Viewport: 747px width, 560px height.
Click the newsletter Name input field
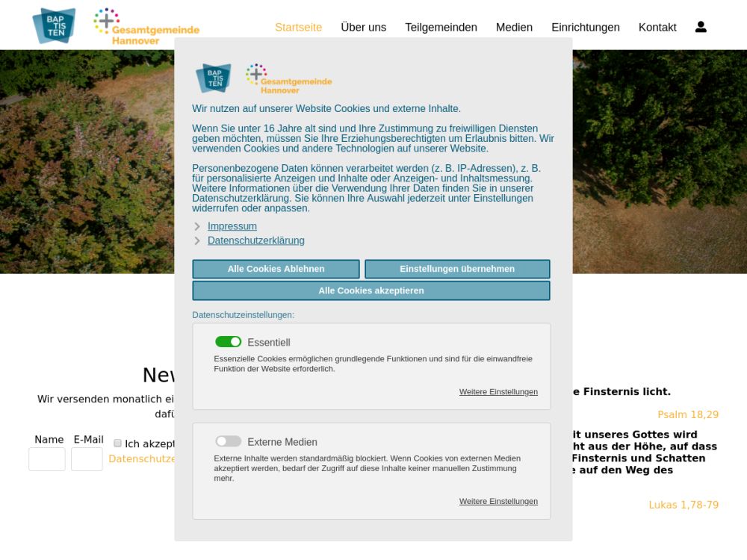tap(47, 459)
